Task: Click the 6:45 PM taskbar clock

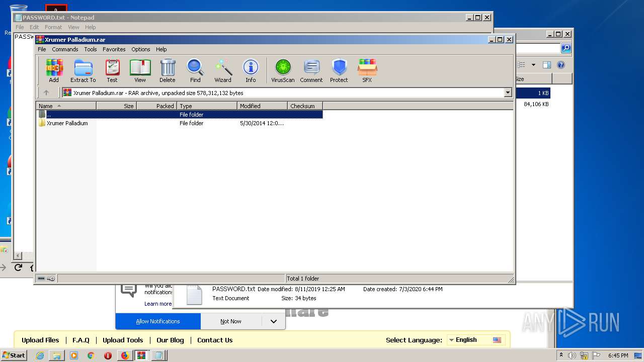Action: click(x=618, y=355)
